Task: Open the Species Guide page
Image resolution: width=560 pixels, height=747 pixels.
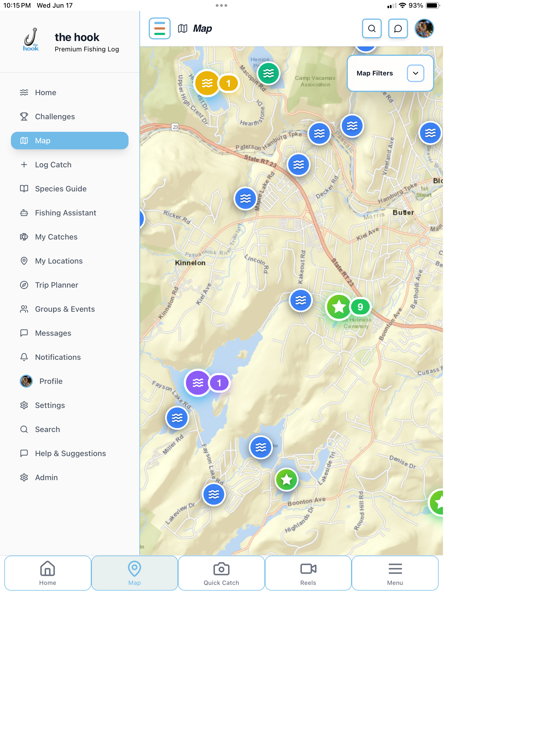Action: (x=69, y=189)
